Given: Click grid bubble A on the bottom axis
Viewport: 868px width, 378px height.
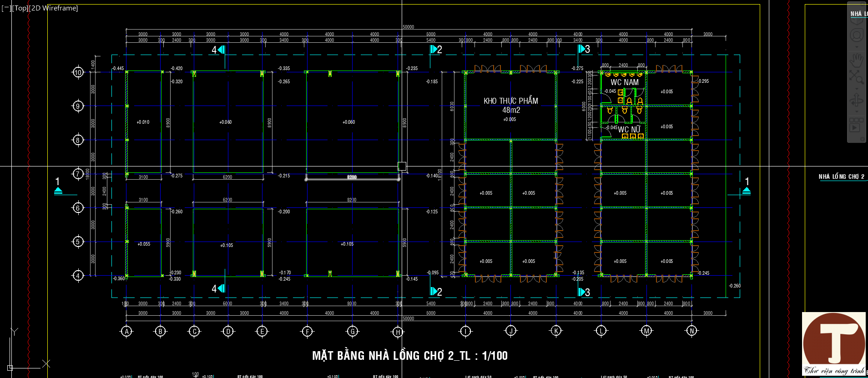Looking at the screenshot, I should pyautogui.click(x=126, y=332).
